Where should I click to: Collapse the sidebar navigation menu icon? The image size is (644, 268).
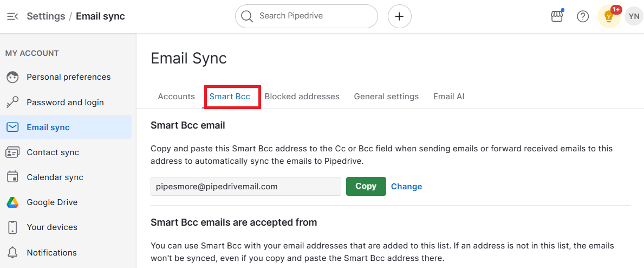click(12, 16)
